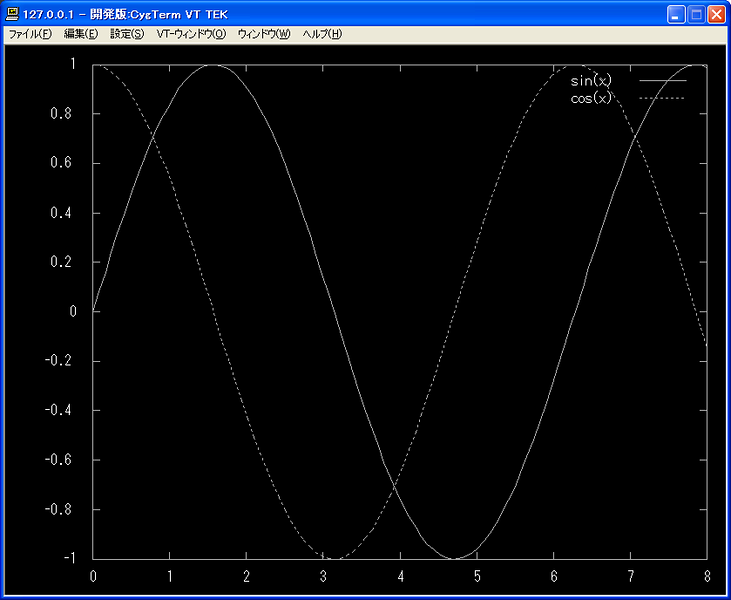Open the ウィンドウ(W) menu
Viewport: 731px width, 600px height.
(264, 34)
